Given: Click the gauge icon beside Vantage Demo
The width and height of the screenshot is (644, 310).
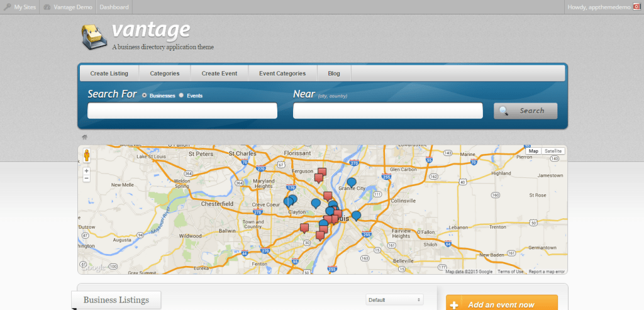Looking at the screenshot, I should [x=47, y=7].
